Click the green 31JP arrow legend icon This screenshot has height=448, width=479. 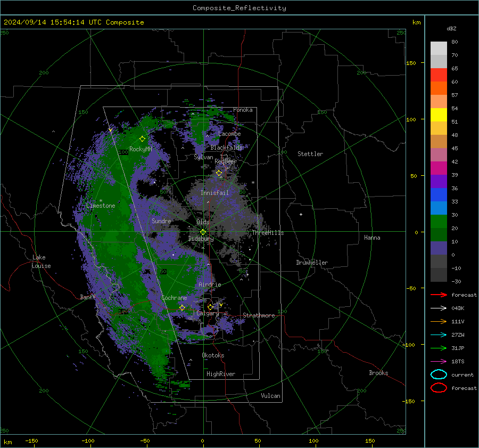pyautogui.click(x=439, y=348)
